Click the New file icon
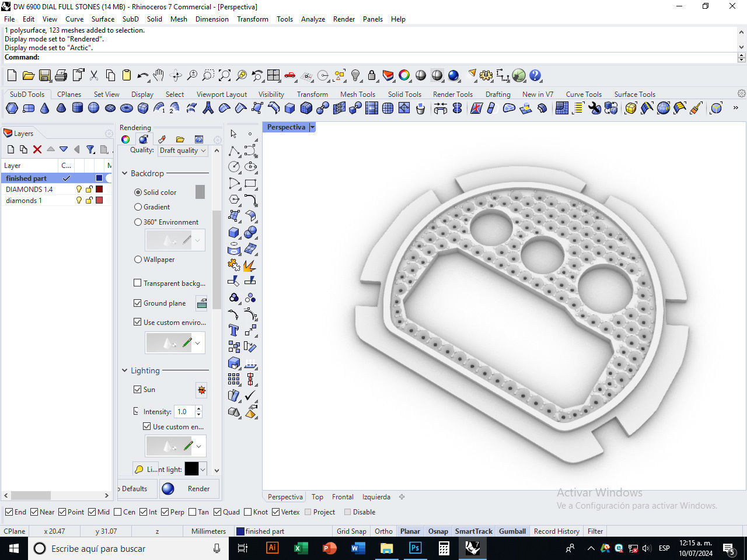The width and height of the screenshot is (747, 560). pyautogui.click(x=12, y=75)
